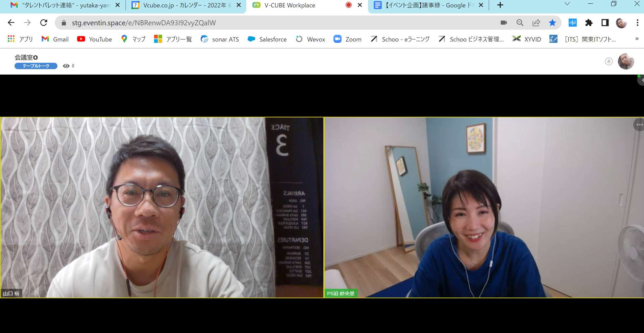
Task: Click the zoom magnifier icon in address bar
Action: [520, 23]
